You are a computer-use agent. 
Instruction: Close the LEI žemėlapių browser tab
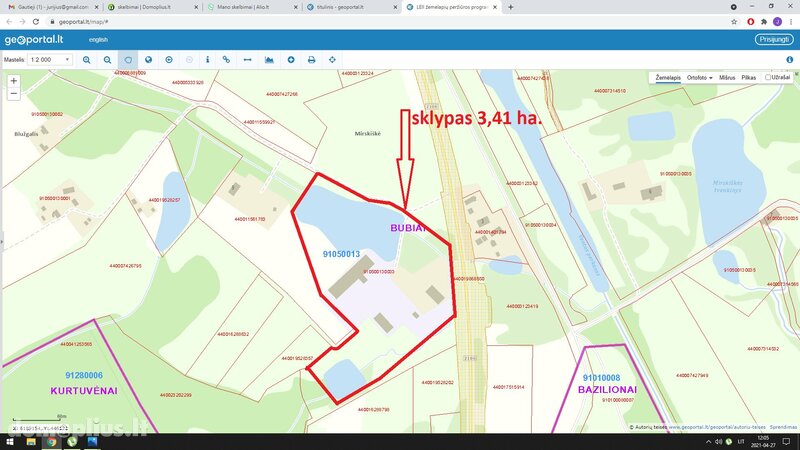(494, 7)
